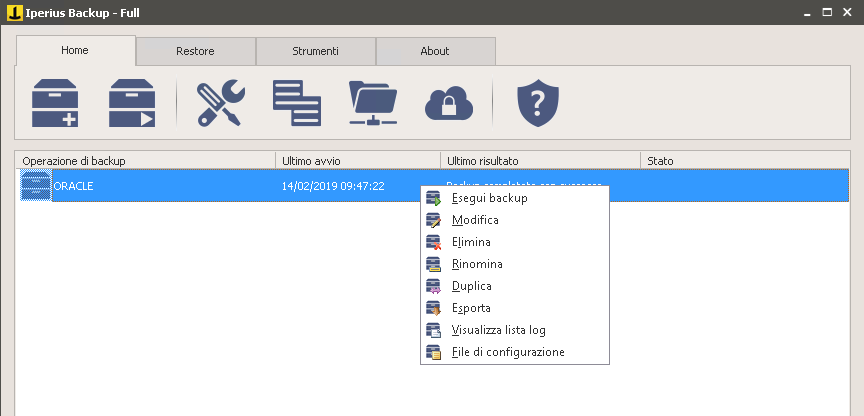
Task: Click icon beside File di configurazione
Action: point(434,353)
